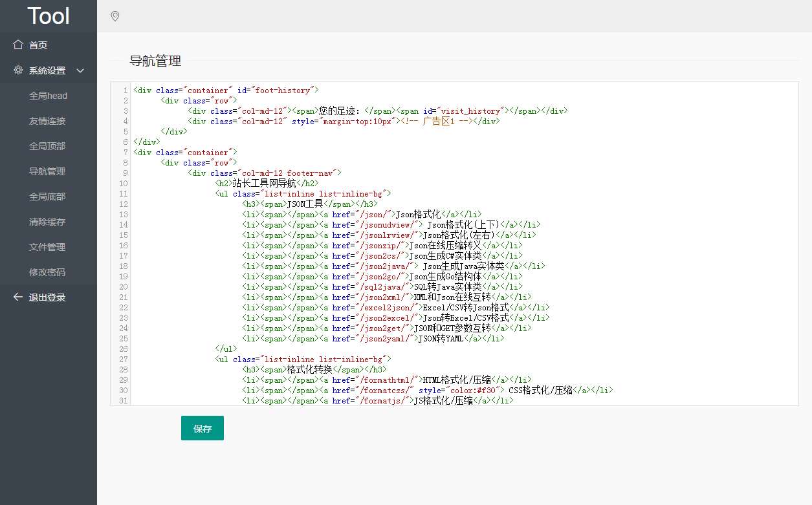812x505 pixels.
Task: Click the location pin icon in top bar
Action: coord(115,16)
